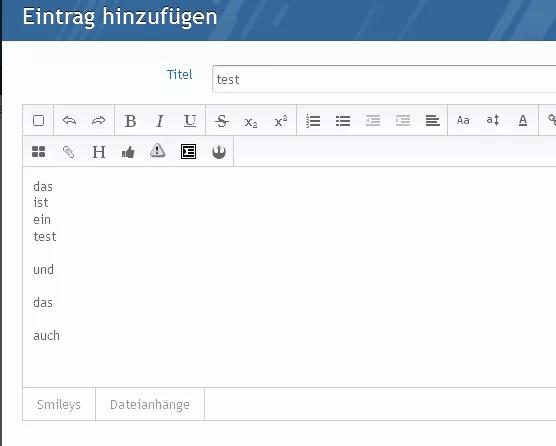Insert a bulleted list

click(x=343, y=121)
